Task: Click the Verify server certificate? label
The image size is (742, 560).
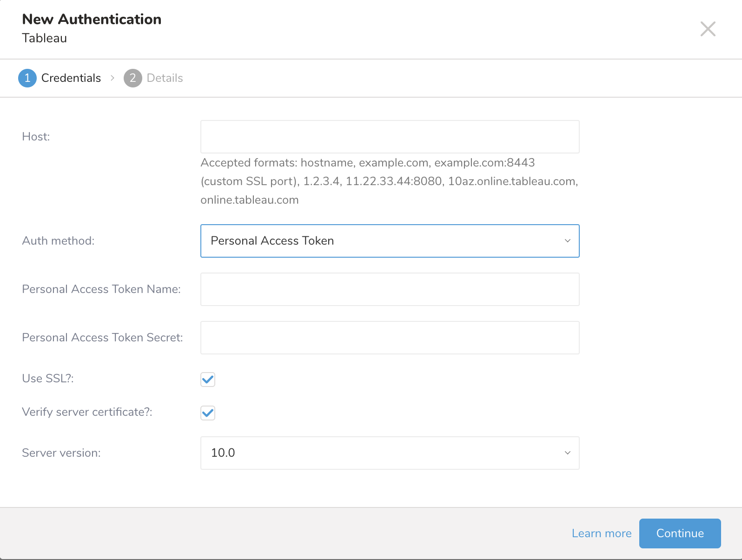Action: pyautogui.click(x=87, y=412)
